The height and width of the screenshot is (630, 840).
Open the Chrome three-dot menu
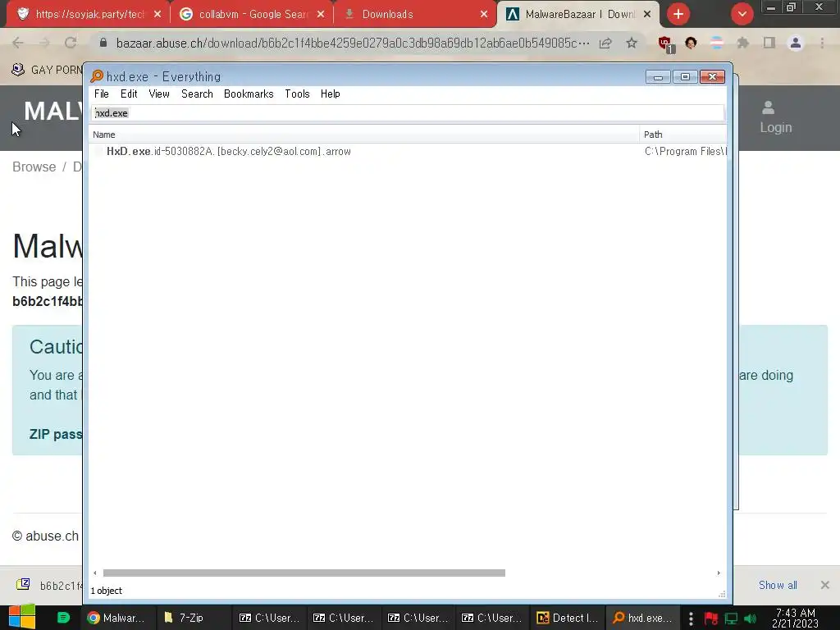[x=822, y=43]
